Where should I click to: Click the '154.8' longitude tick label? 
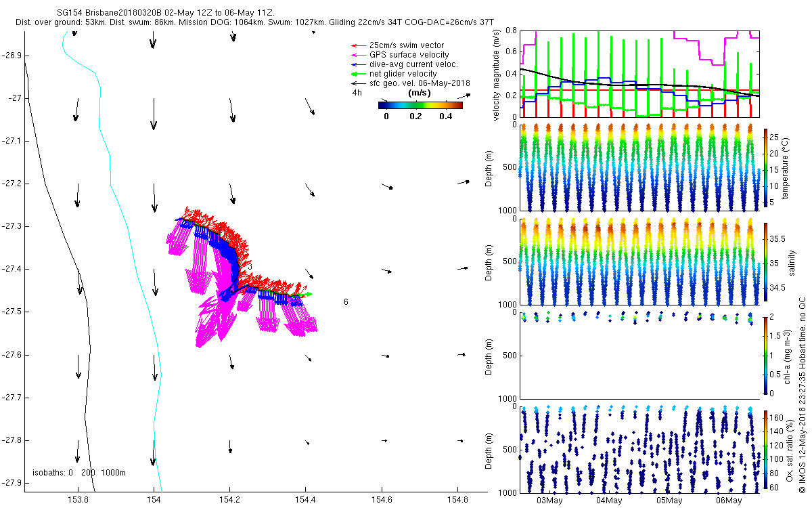pos(459,501)
